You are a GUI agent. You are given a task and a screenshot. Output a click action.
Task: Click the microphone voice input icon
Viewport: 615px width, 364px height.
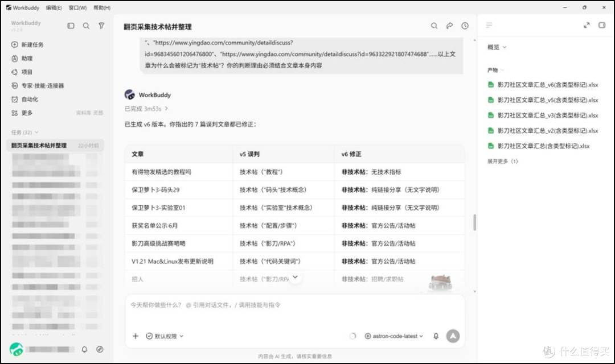pyautogui.click(x=436, y=336)
